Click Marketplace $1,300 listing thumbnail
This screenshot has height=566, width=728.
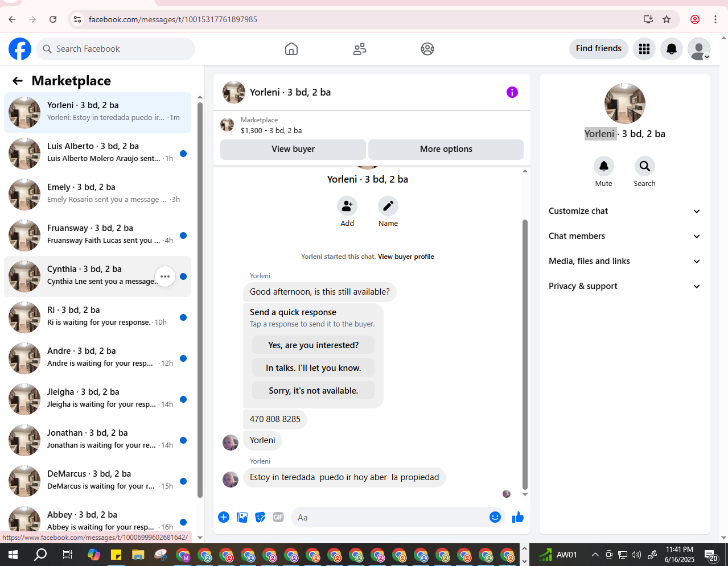click(x=227, y=125)
